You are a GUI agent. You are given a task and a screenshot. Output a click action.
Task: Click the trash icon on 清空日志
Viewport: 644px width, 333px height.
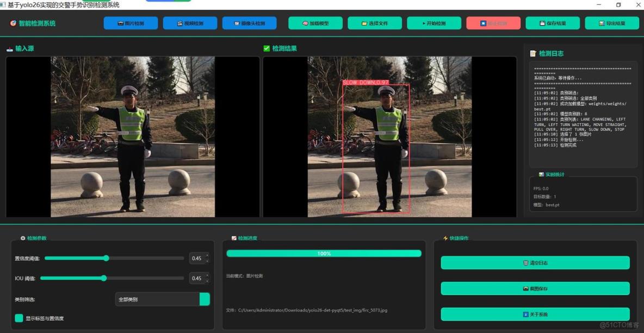point(525,263)
